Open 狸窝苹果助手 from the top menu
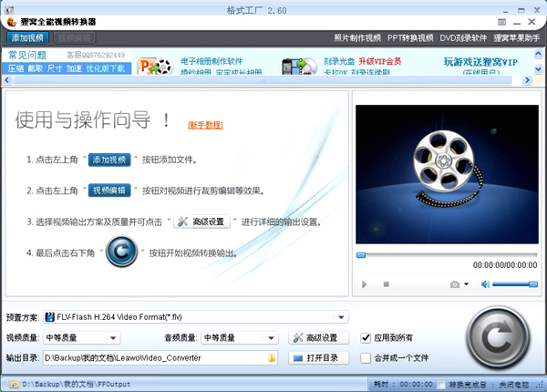 [x=516, y=38]
